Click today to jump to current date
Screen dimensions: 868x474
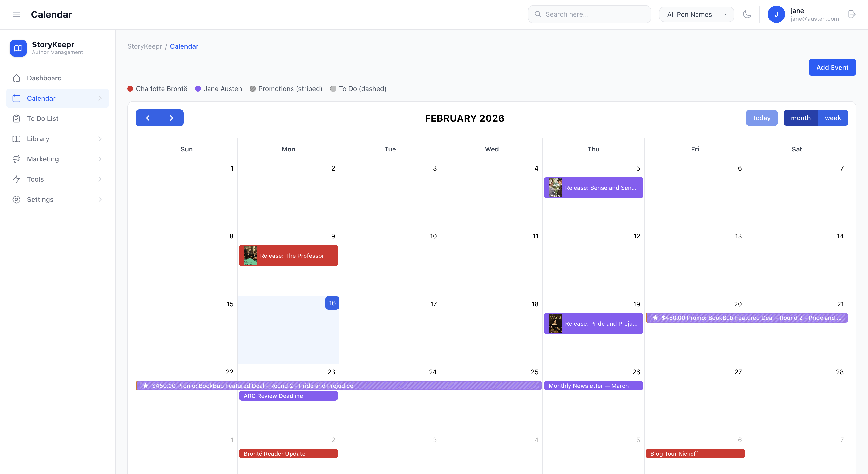pyautogui.click(x=761, y=118)
